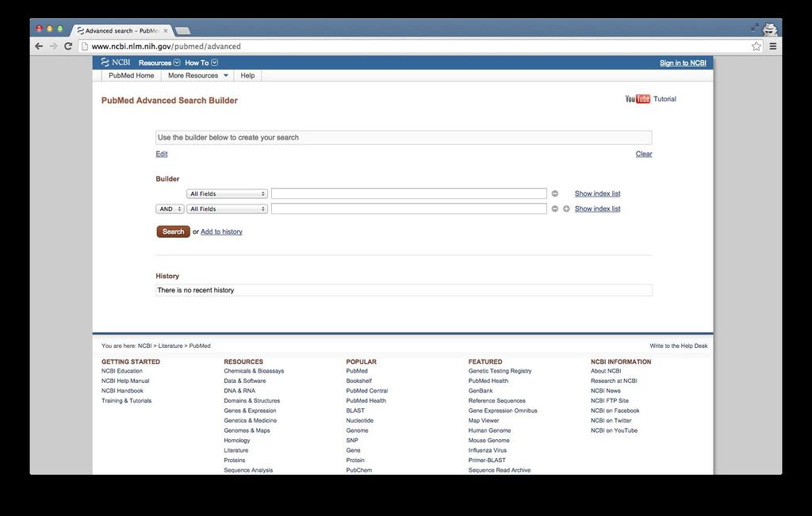Open NCBI on Facebook link
Viewport: 812px width, 516px height.
615,411
